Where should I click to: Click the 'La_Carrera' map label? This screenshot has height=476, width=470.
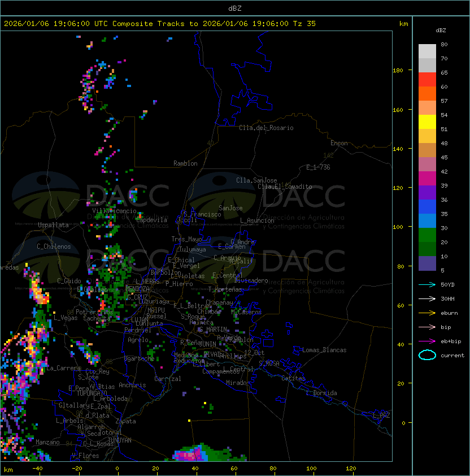[63, 368]
